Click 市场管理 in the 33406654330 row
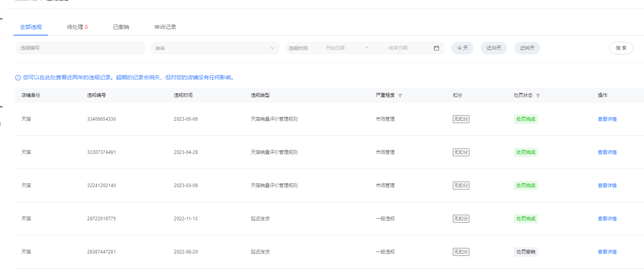 click(385, 119)
